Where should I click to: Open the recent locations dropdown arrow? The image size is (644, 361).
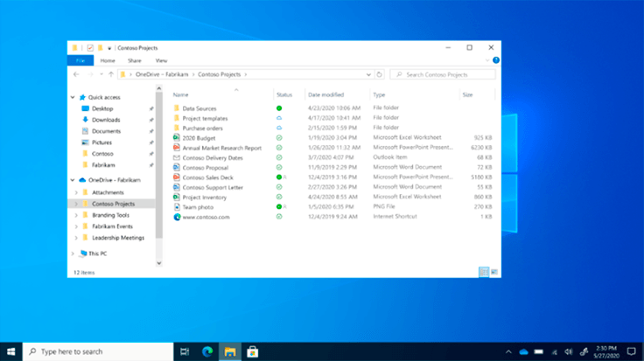tap(101, 74)
